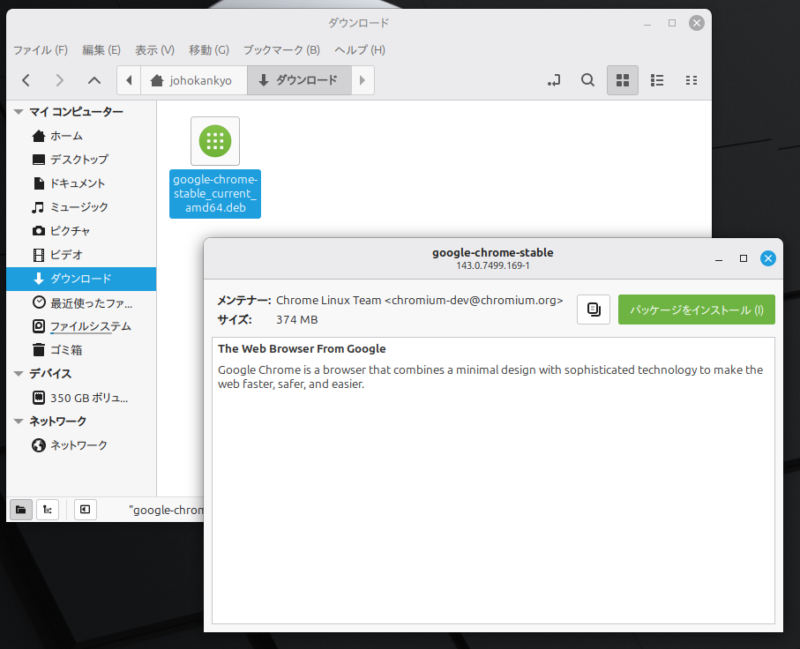
Task: Go back with the back arrow
Action: 26,80
